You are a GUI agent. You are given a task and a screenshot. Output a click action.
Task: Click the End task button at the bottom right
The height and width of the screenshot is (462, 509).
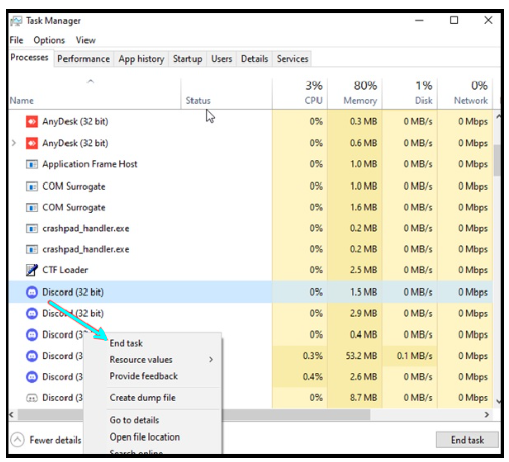[x=467, y=440]
